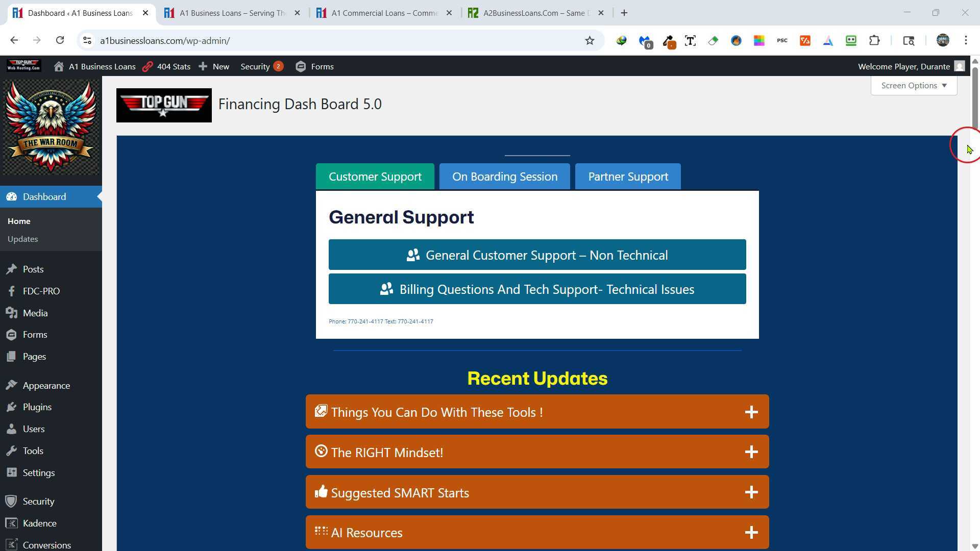Screen dimensions: 980x551
Task: Open 404 Stats via the chain icon
Action: pos(148,66)
